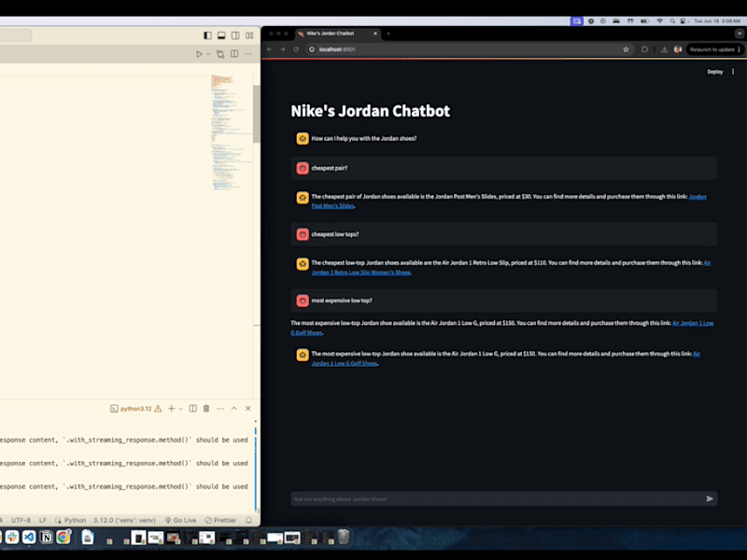Viewport: 747px width, 560px height.
Task: Focus the 'Ask me anything about Jordan shoes' input
Action: [497, 499]
